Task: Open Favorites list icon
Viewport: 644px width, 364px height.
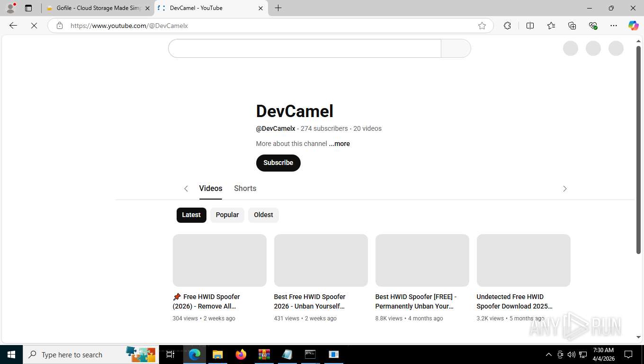Action: coord(551,26)
